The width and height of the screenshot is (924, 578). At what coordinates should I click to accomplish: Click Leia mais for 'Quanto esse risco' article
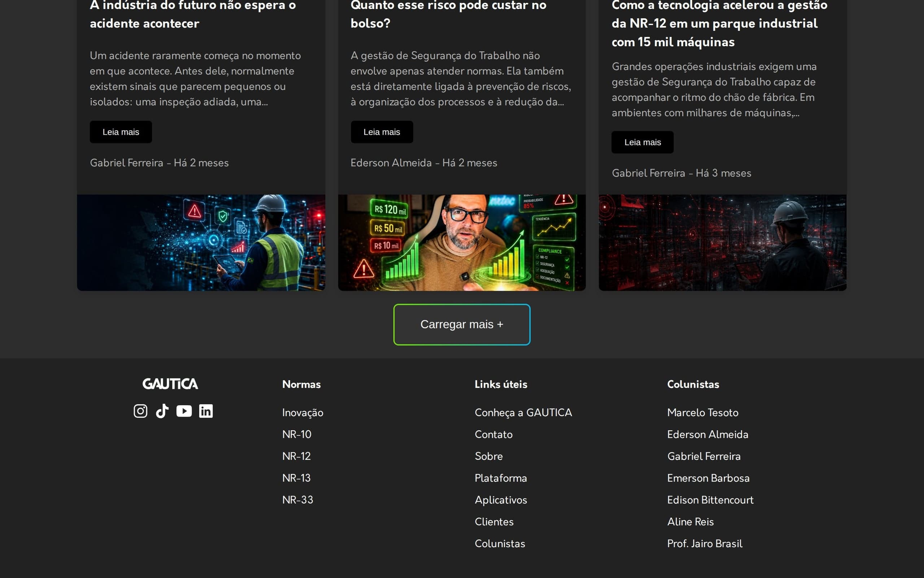point(382,132)
